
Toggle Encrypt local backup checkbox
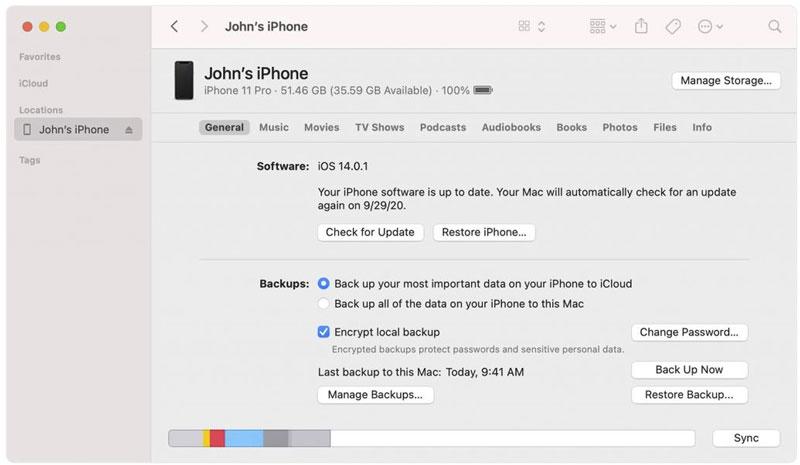[323, 332]
